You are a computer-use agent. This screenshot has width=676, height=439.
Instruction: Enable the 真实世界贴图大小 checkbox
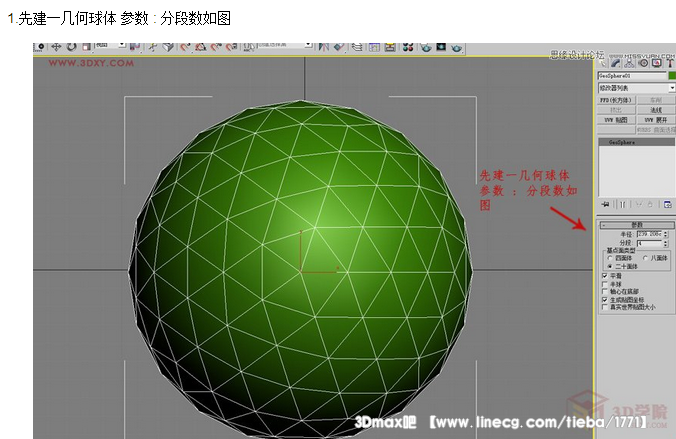[605, 307]
